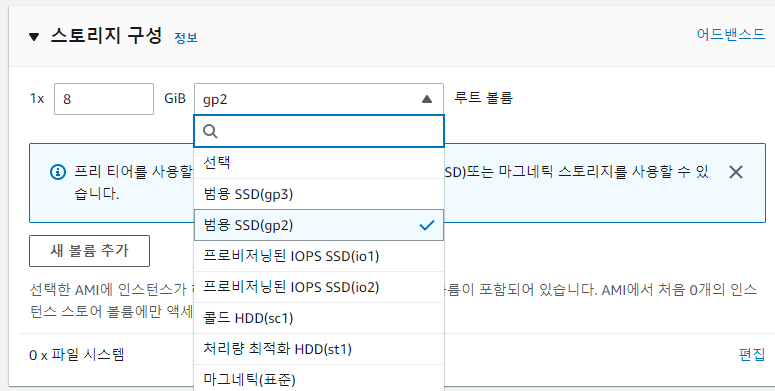Open the 정보 link next to 스토리지 구성
This screenshot has width=775, height=391.
pyautogui.click(x=186, y=38)
